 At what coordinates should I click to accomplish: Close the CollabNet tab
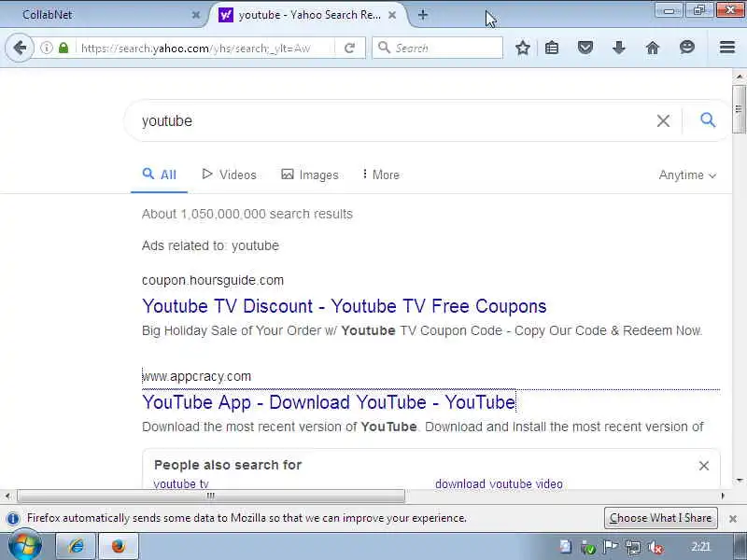click(196, 15)
